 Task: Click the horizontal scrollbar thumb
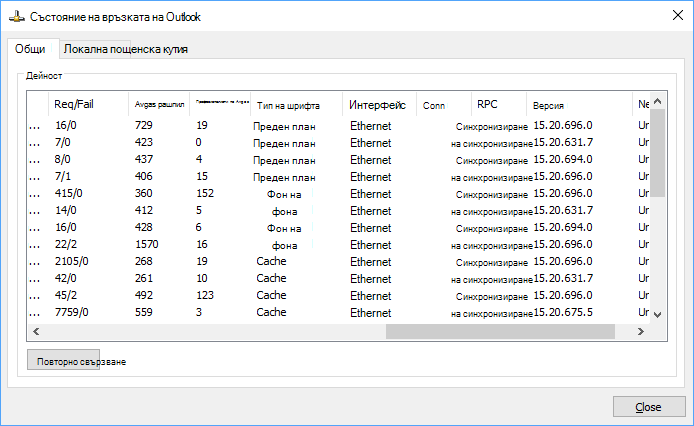point(500,331)
